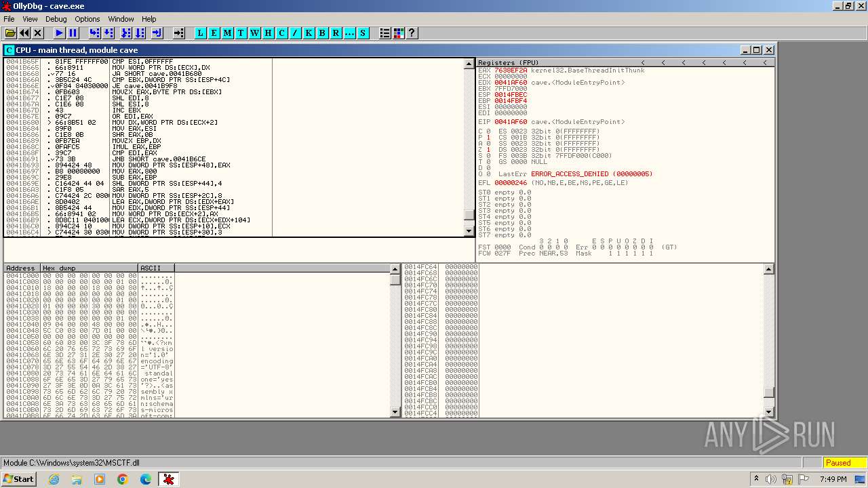Viewport: 868px width, 488px height.
Task: Click Registers (FPU) header to switch view
Action: point(509,62)
